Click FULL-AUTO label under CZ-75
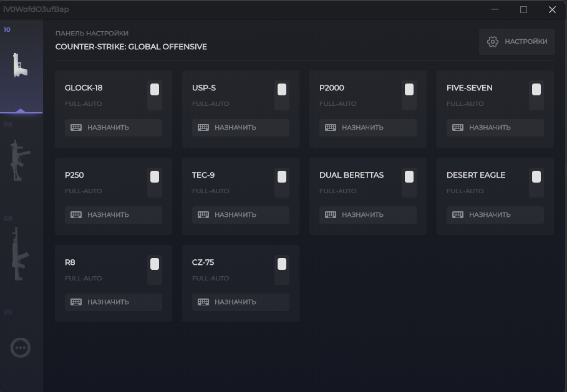This screenshot has width=567, height=392. [x=210, y=278]
